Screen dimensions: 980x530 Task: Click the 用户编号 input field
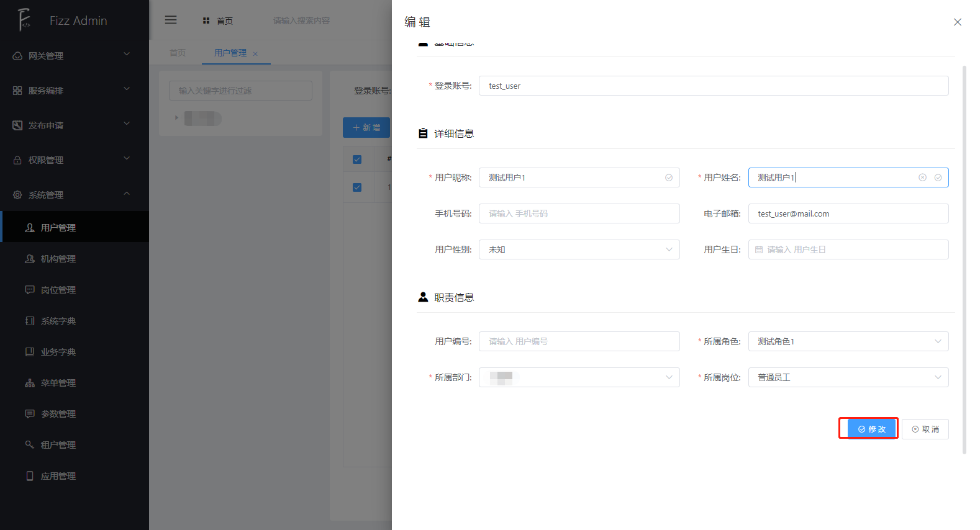point(579,341)
